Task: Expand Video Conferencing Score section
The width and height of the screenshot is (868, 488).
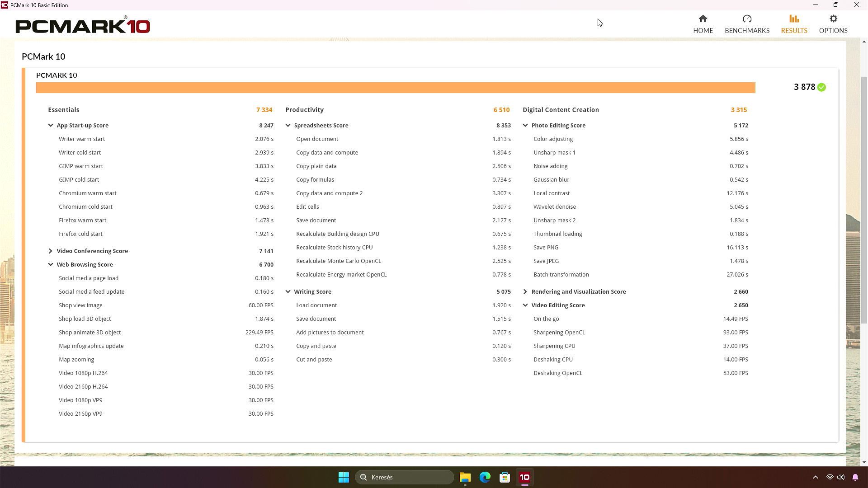Action: coord(51,251)
